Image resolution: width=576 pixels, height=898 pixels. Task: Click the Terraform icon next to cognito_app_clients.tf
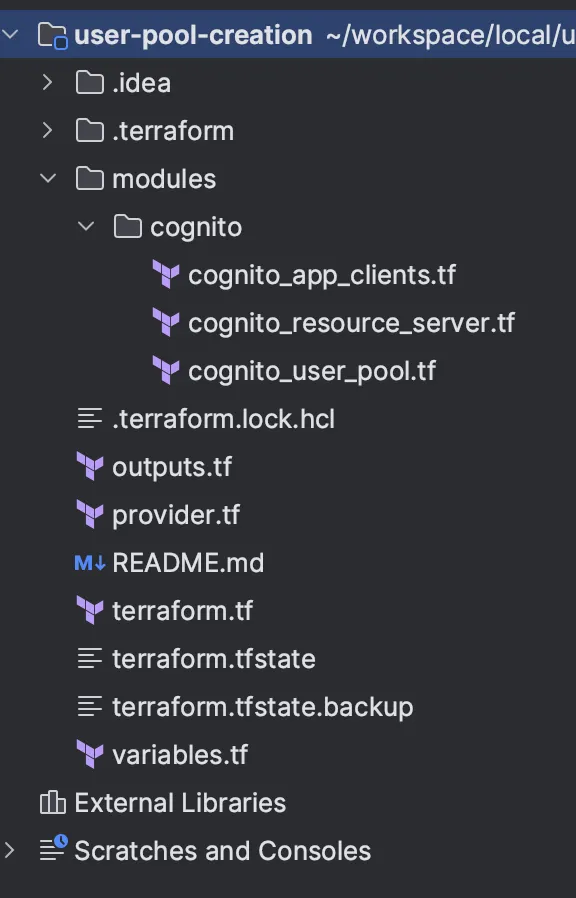click(167, 274)
